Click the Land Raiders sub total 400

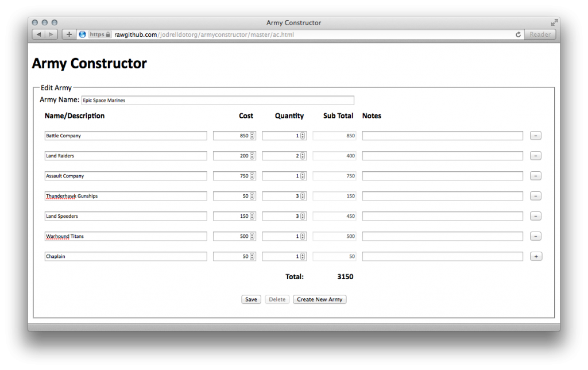point(334,156)
